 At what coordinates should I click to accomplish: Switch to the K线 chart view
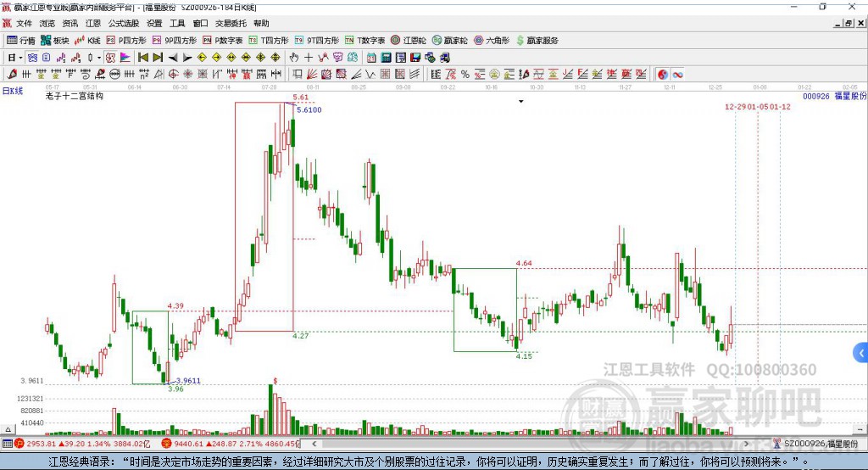(x=87, y=41)
